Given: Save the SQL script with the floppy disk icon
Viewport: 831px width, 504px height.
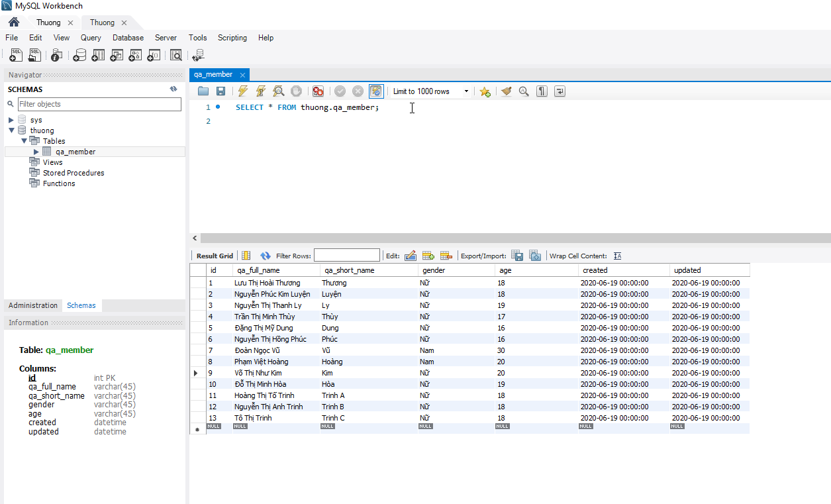Looking at the screenshot, I should (x=221, y=91).
